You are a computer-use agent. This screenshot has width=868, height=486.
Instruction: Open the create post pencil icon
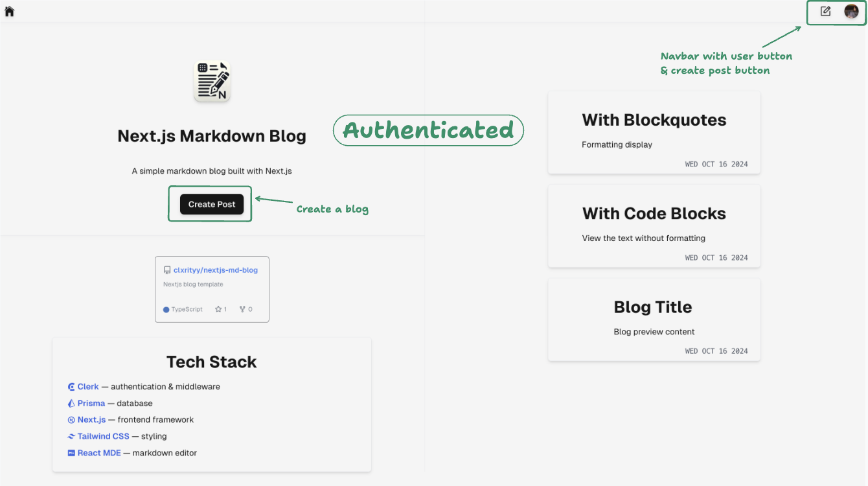click(x=825, y=11)
